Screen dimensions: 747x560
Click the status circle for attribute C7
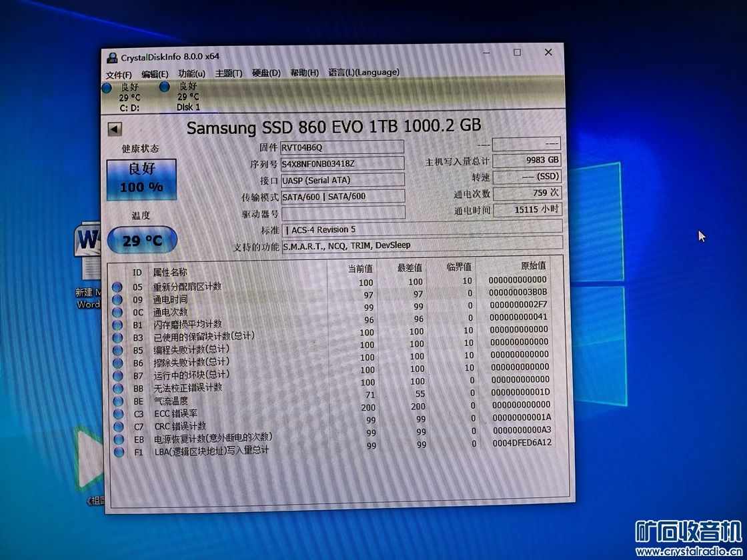(119, 427)
